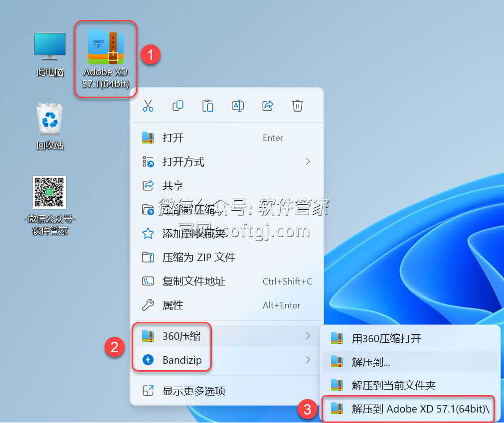Click the share icon beside 共享
The image size is (504, 423).
point(148,185)
